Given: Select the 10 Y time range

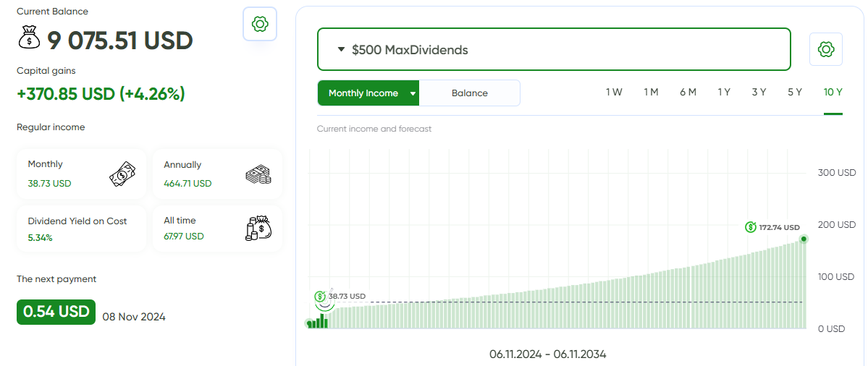Looking at the screenshot, I should (x=833, y=93).
